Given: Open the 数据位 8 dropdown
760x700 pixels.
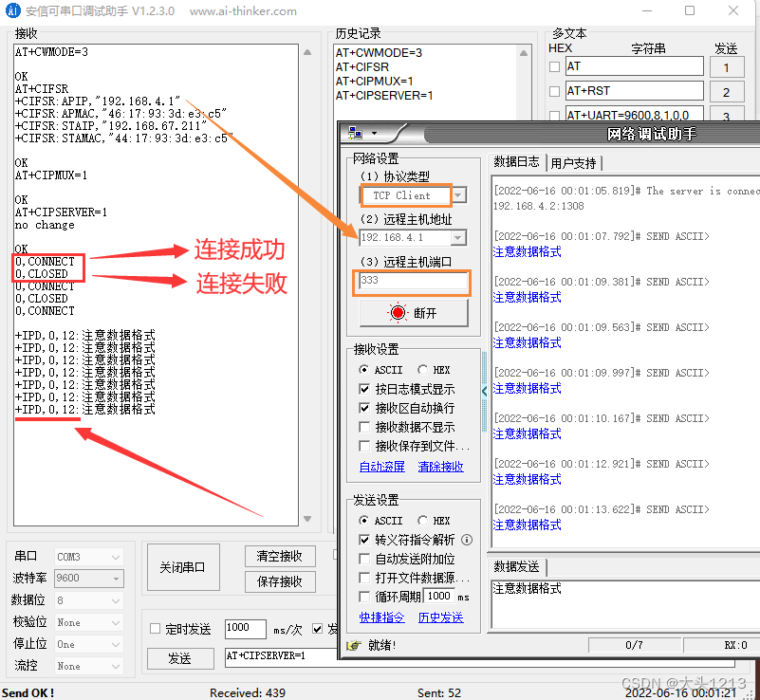Looking at the screenshot, I should [88, 600].
